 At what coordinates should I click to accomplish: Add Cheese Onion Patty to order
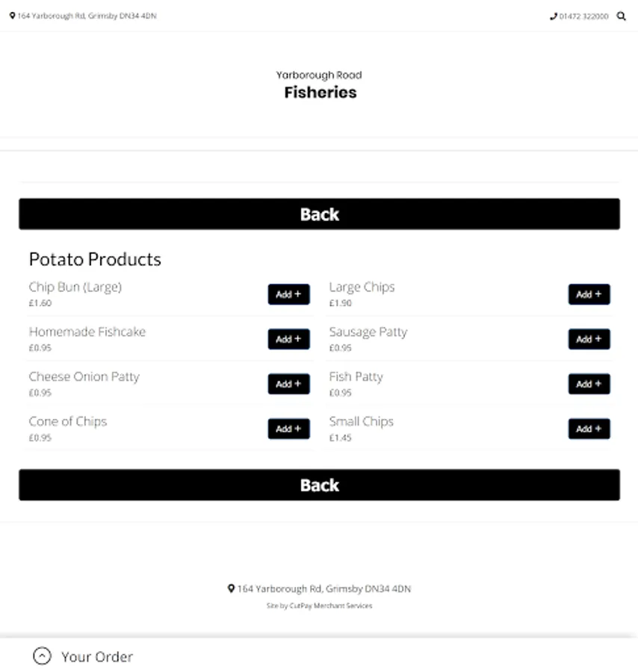pyautogui.click(x=288, y=384)
